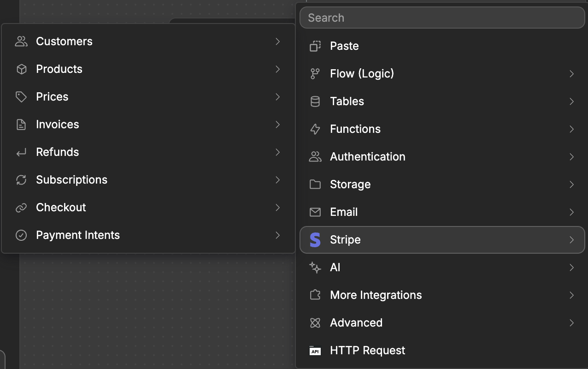Select the Advanced menu item
Viewport: 588px width, 369px height.
(442, 323)
